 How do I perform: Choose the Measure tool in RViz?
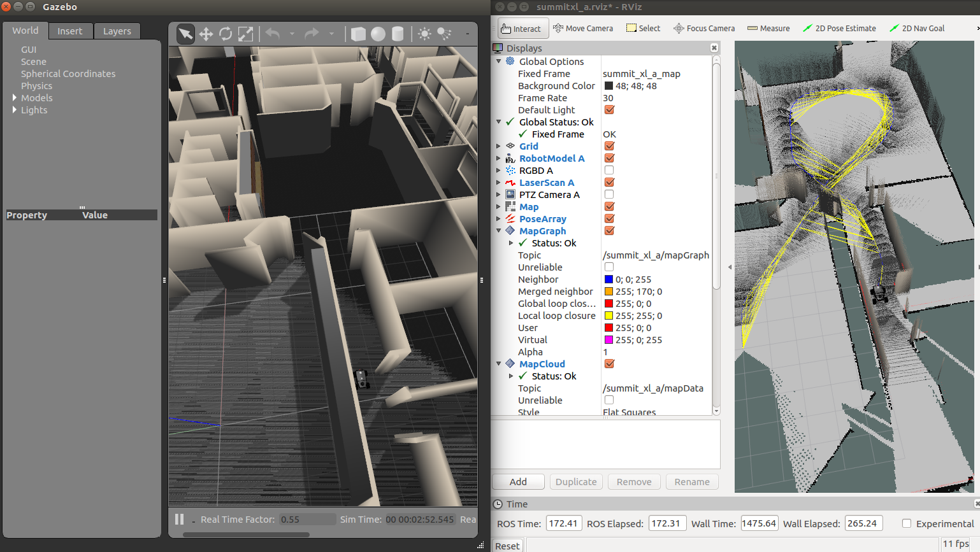[768, 28]
